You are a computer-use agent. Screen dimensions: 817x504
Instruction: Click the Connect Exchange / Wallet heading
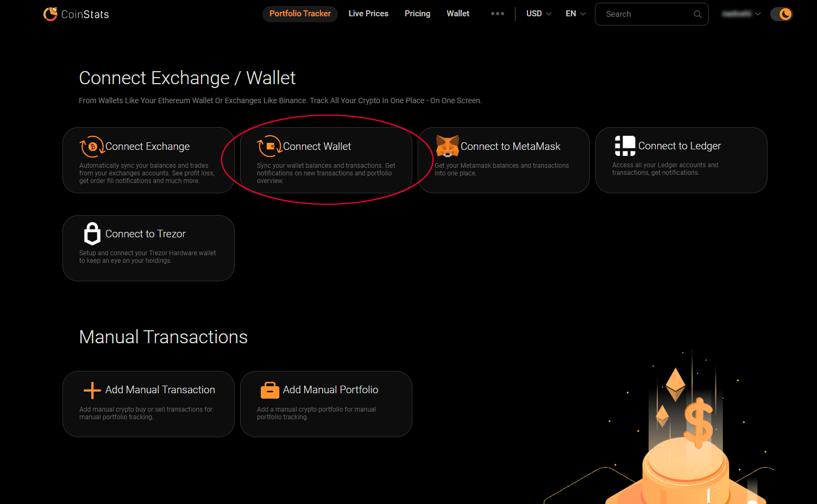(x=187, y=78)
